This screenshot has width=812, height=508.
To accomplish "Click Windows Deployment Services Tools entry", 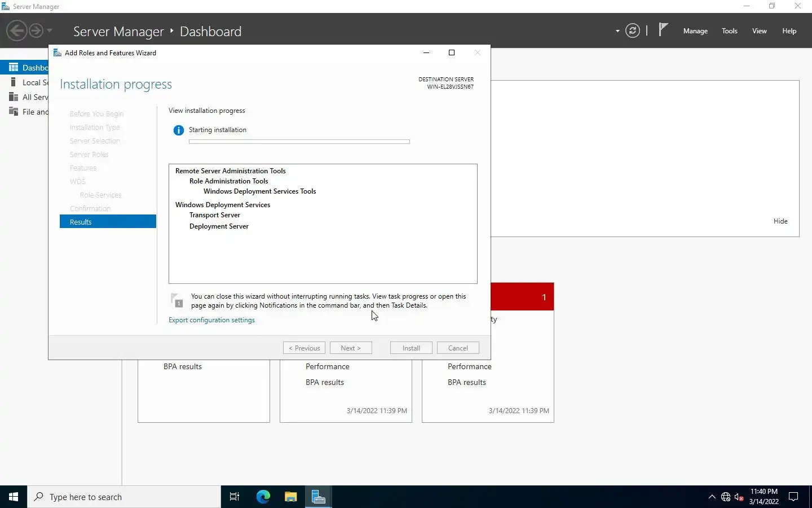I will 259,191.
